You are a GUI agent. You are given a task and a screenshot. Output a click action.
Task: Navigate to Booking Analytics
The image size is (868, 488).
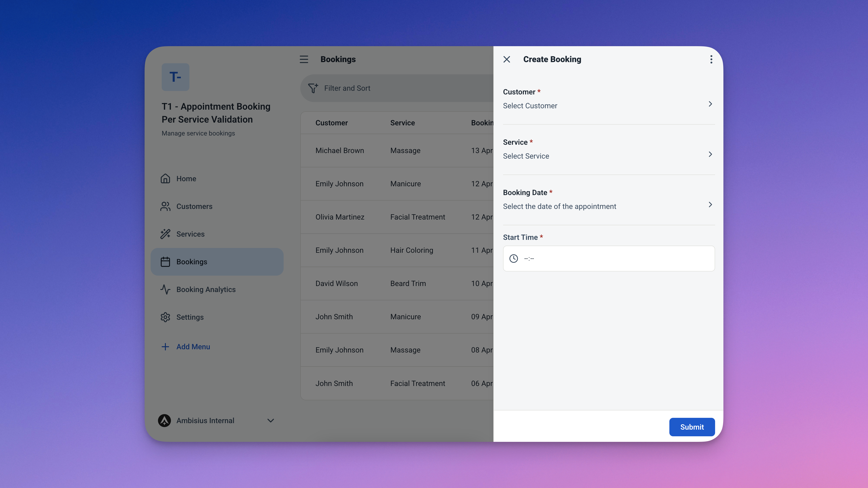click(206, 289)
